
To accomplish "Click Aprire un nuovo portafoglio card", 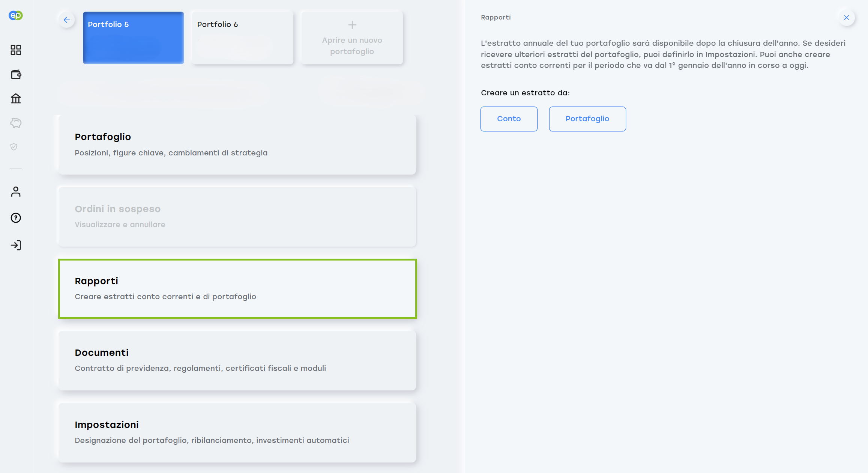I will pos(352,38).
